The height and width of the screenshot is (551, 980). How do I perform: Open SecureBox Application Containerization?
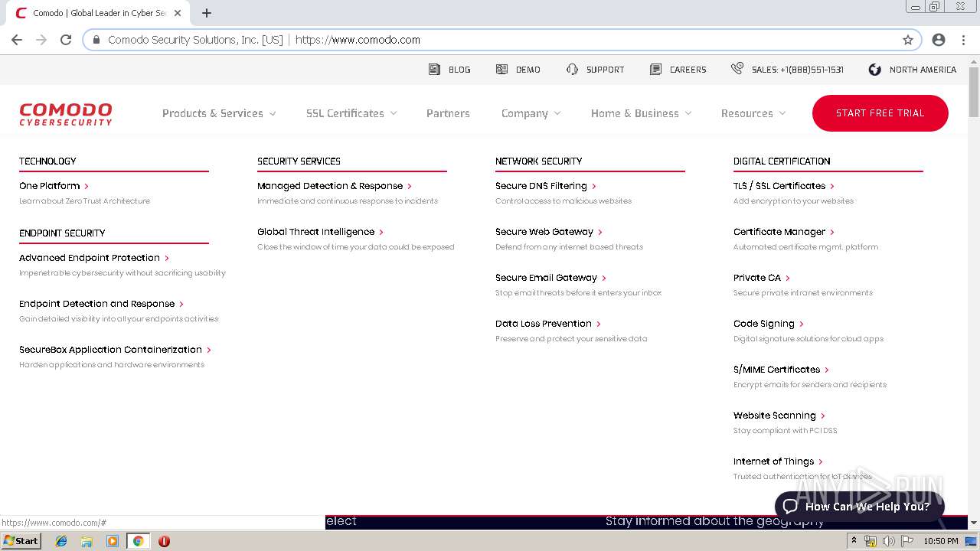(111, 350)
